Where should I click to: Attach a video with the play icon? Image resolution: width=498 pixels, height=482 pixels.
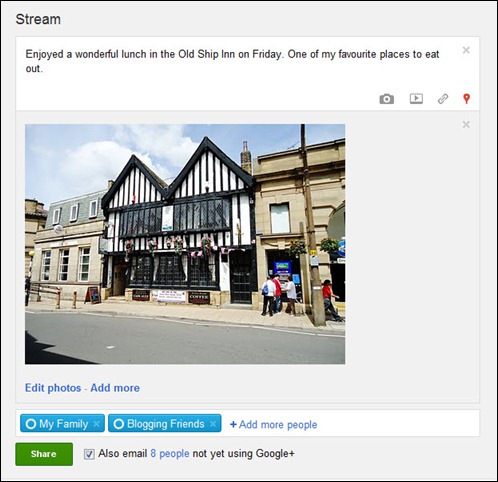coord(416,99)
